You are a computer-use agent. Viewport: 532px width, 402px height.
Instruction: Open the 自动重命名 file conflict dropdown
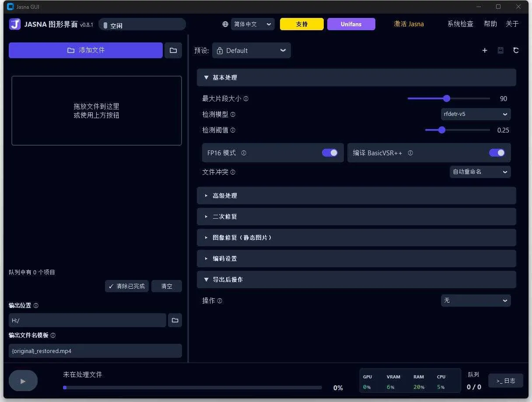(480, 172)
